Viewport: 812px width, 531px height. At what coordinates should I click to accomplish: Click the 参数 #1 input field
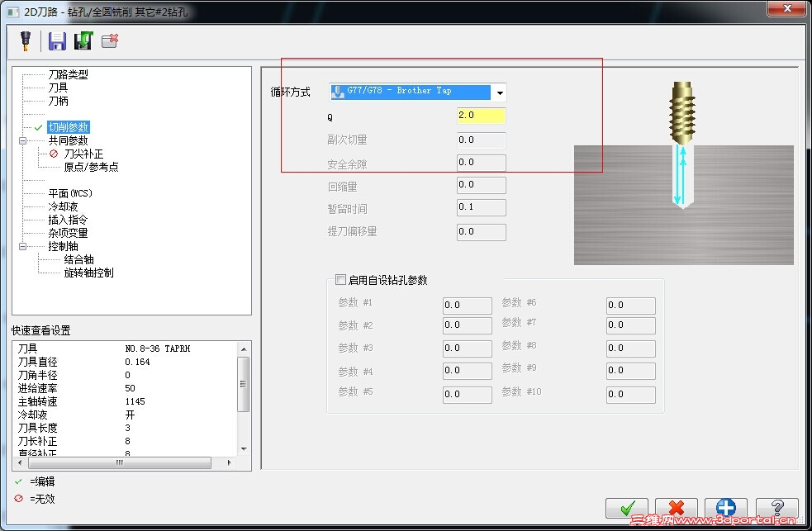[x=467, y=306]
